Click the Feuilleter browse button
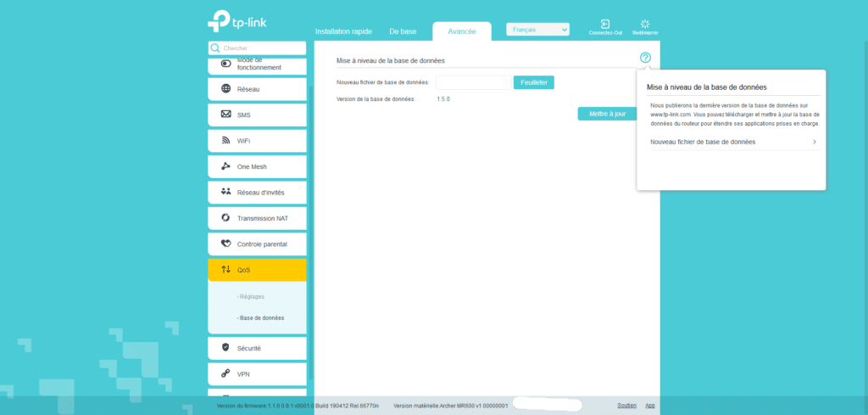Viewport: 868px width, 415px height. (533, 82)
